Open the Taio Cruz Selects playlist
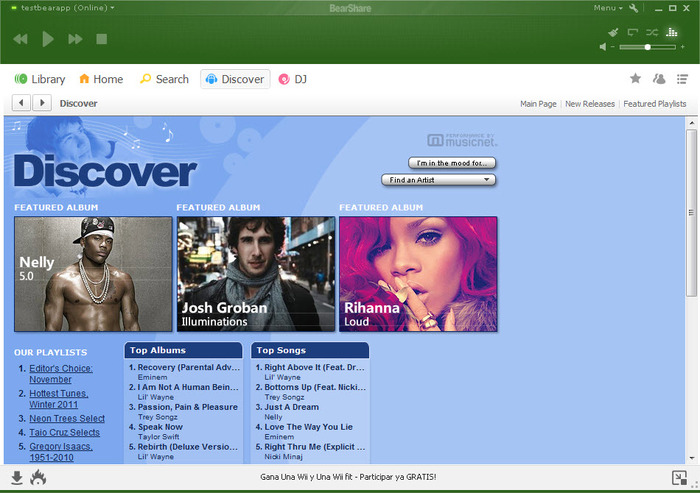The image size is (700, 493). click(64, 432)
